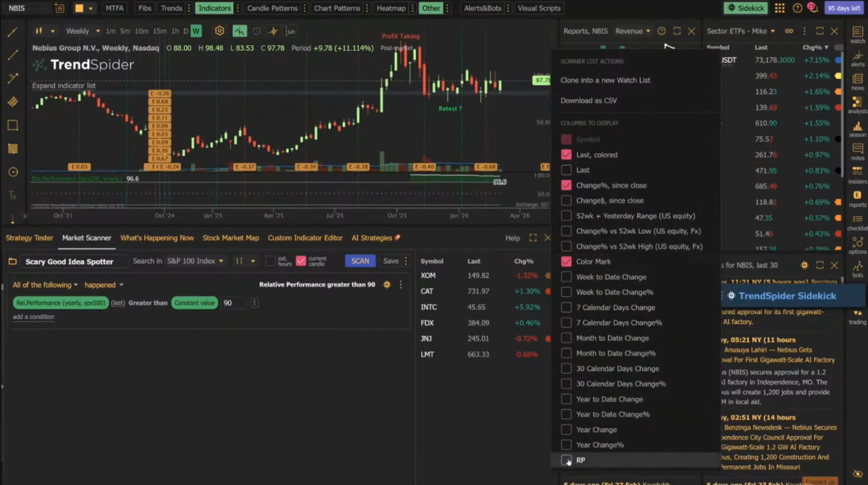This screenshot has height=485, width=868.
Task: Select Download as CSV
Action: tap(588, 100)
